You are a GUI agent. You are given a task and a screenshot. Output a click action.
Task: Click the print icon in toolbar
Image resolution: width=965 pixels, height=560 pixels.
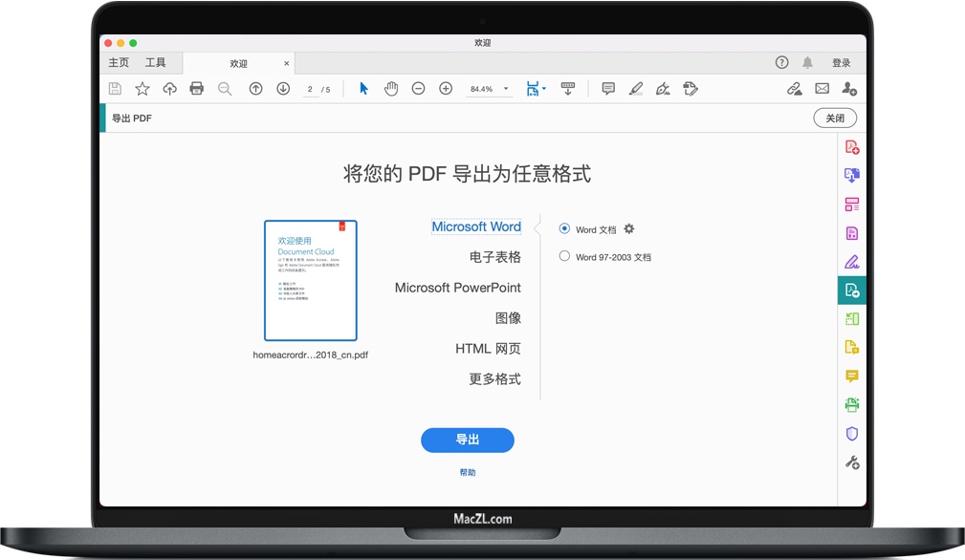(x=197, y=89)
